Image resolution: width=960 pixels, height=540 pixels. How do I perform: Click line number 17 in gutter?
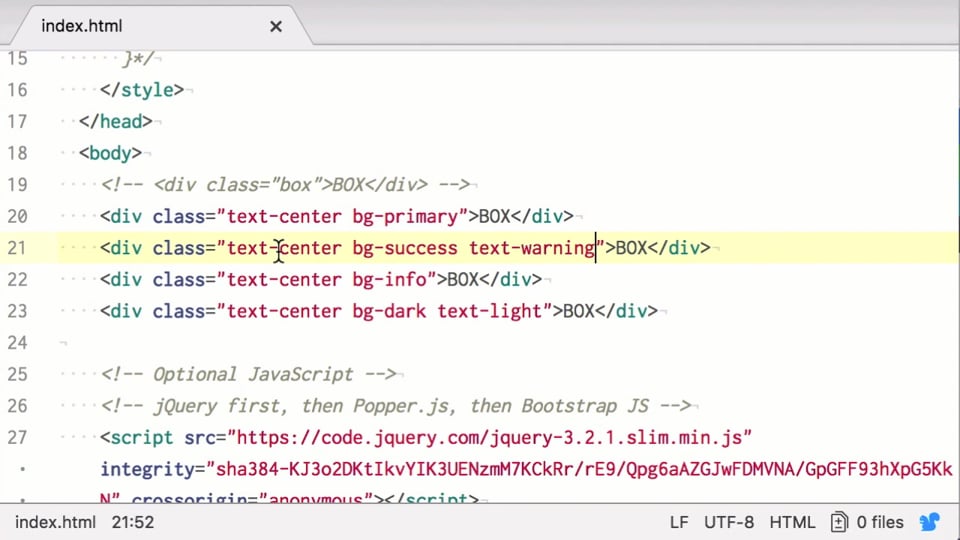(17, 121)
